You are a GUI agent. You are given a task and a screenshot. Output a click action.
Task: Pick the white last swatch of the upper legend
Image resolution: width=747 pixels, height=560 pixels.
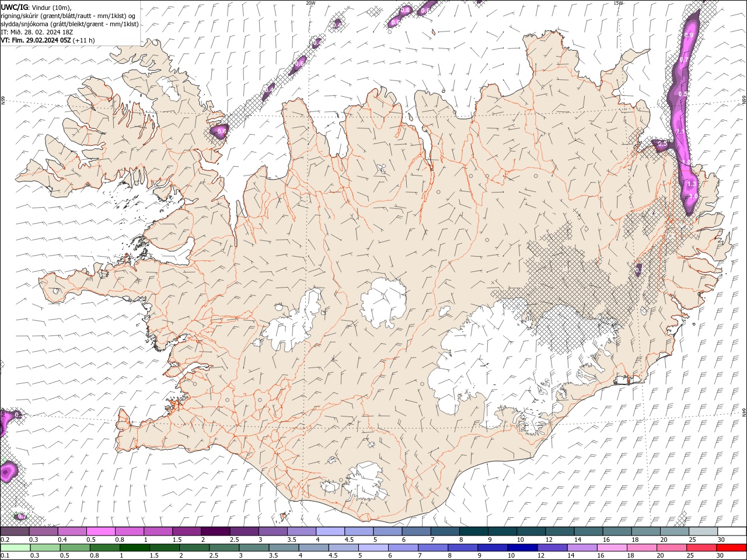coord(732,531)
